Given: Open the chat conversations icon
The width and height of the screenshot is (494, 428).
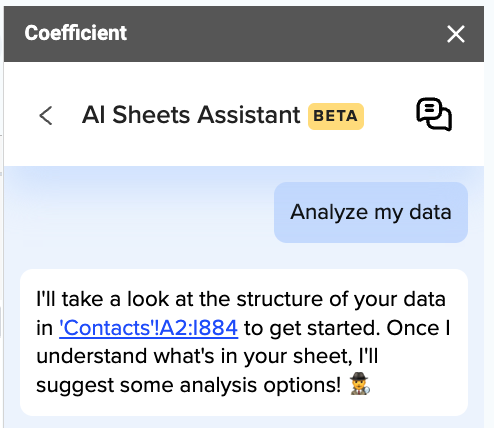Looking at the screenshot, I should point(434,114).
